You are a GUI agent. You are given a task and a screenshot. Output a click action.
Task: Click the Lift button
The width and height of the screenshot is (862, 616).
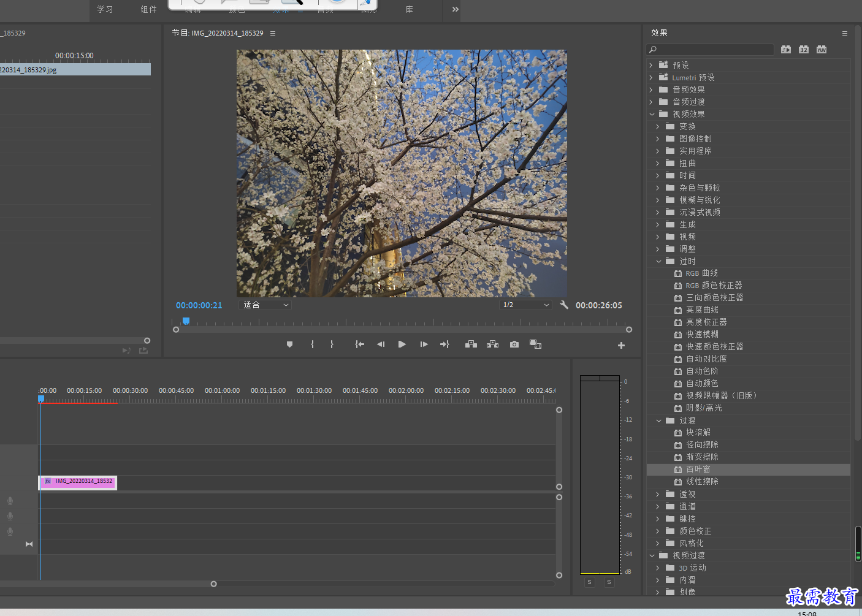pyautogui.click(x=471, y=344)
